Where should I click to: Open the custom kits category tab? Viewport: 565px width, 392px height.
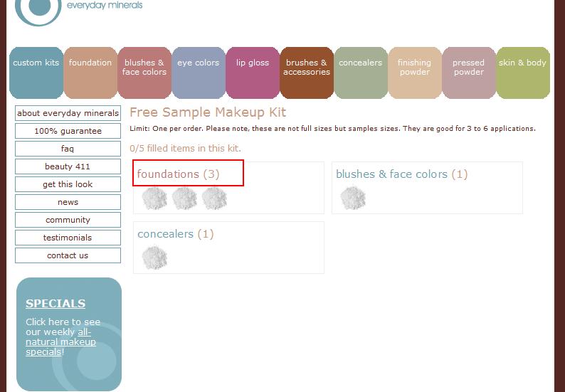point(36,73)
